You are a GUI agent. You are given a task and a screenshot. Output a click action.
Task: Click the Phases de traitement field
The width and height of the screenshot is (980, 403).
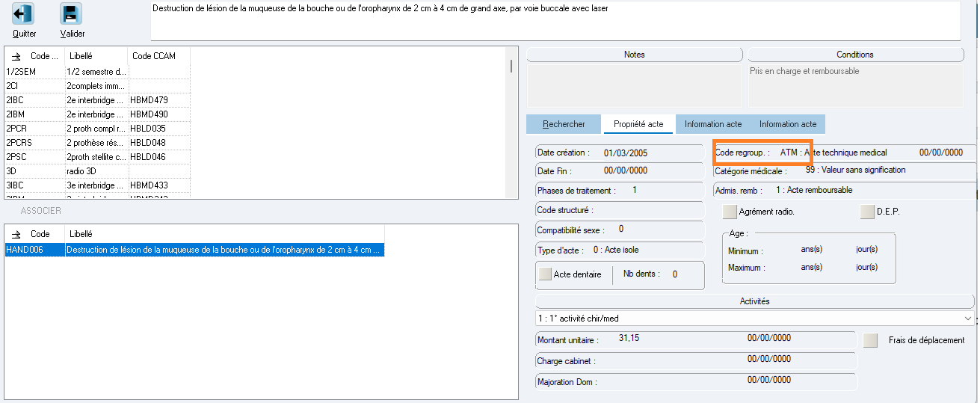620,191
